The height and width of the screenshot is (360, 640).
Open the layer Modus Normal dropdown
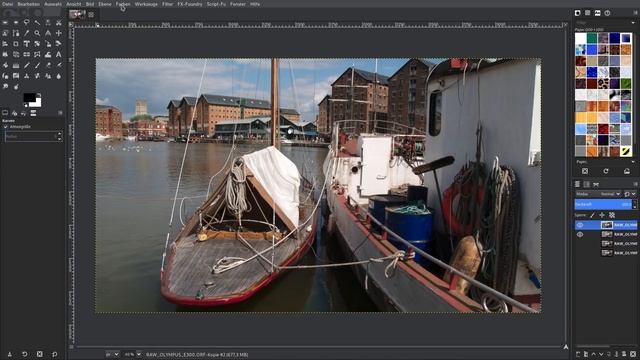click(x=599, y=194)
